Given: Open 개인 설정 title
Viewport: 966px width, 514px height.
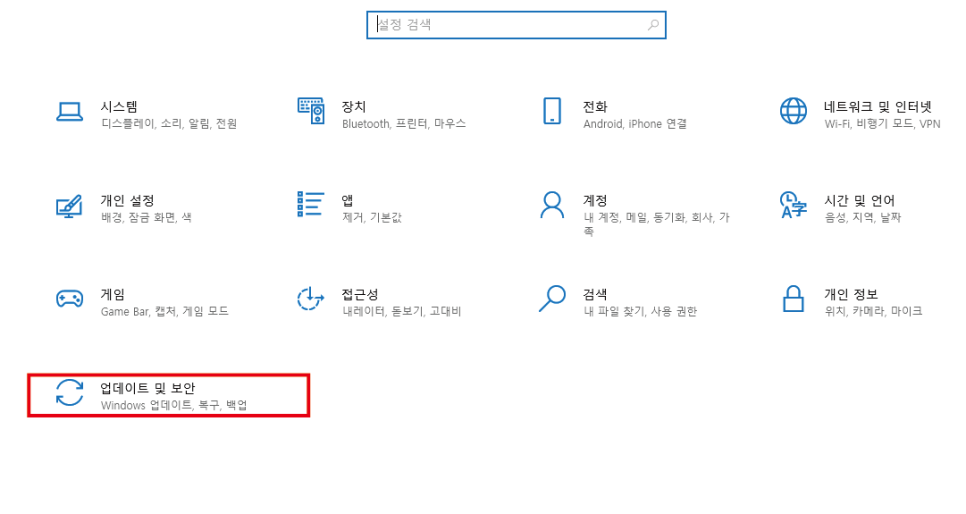Looking at the screenshot, I should tap(128, 200).
